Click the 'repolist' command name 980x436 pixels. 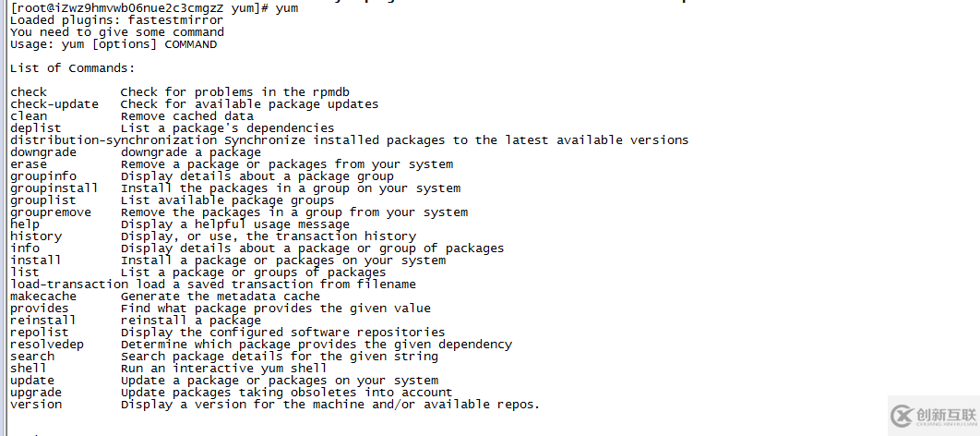[x=40, y=333]
